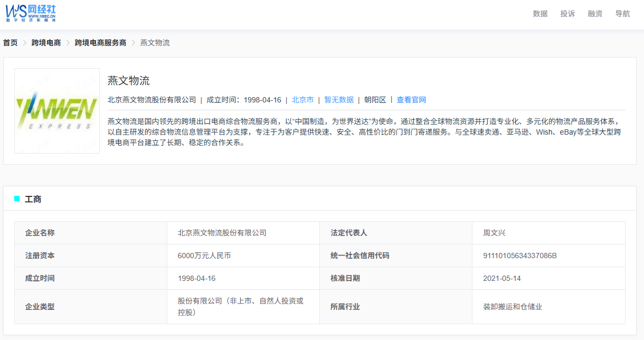Click the Yanwen Express logo thumbnail

tap(57, 111)
